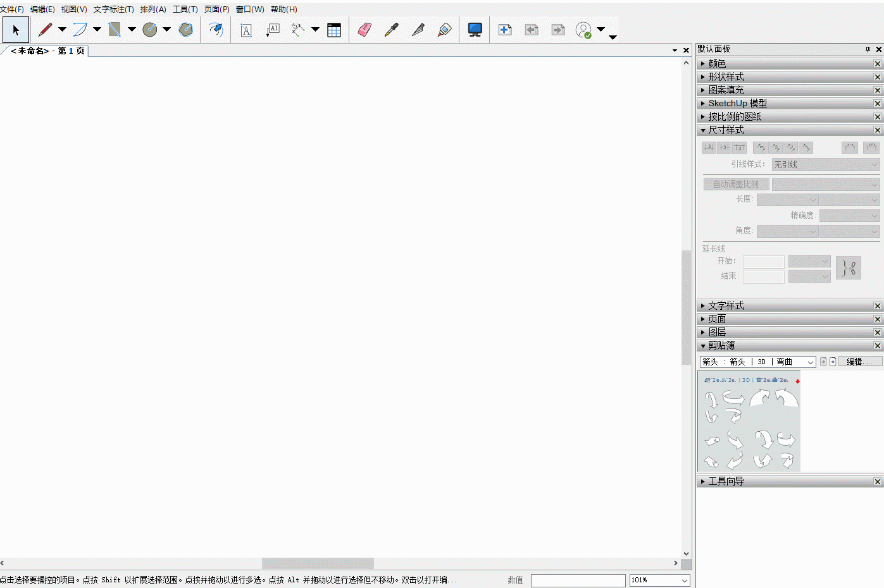884x588 pixels.
Task: Choose the Line pencil tool
Action: pyautogui.click(x=45, y=30)
